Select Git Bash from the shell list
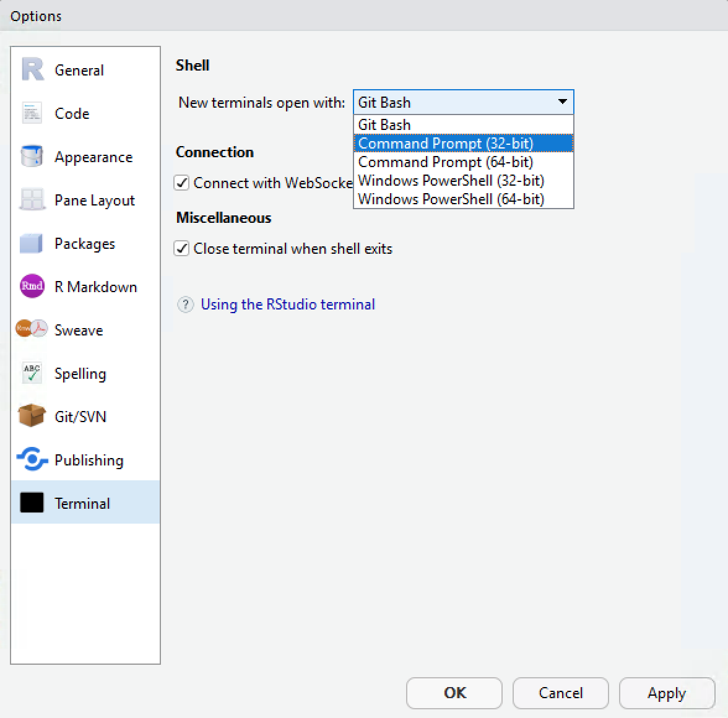The image size is (728, 718). (383, 124)
